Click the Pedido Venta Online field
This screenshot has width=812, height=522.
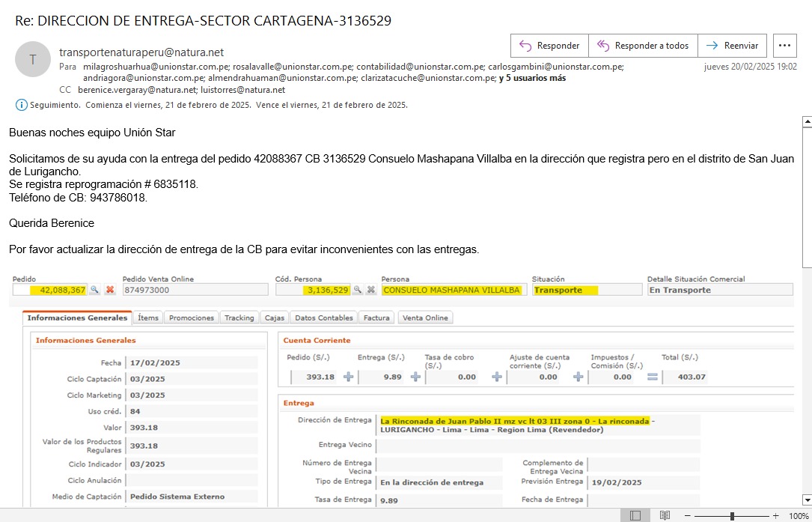195,290
